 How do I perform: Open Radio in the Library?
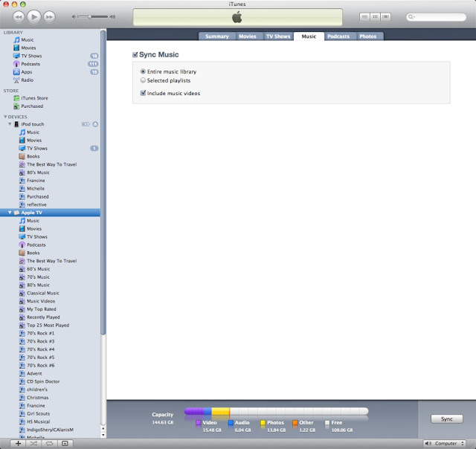coord(27,80)
